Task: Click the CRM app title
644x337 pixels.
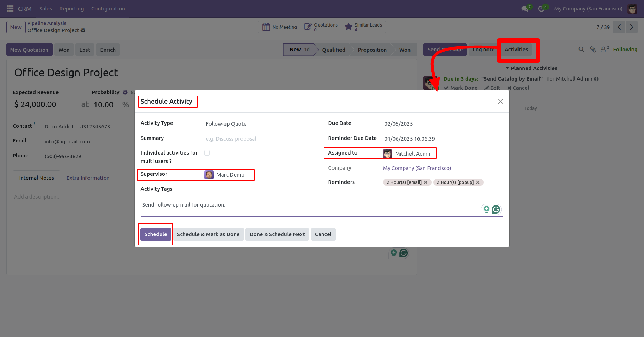Action: tap(25, 9)
